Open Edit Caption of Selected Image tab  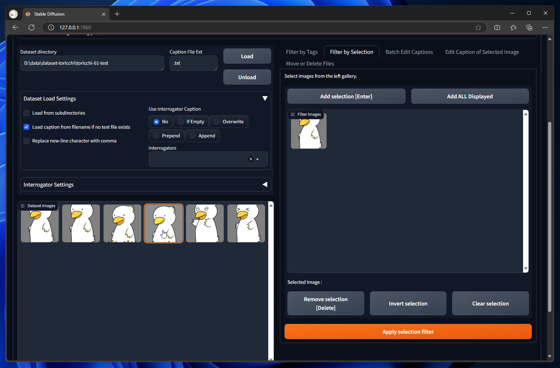click(x=481, y=52)
